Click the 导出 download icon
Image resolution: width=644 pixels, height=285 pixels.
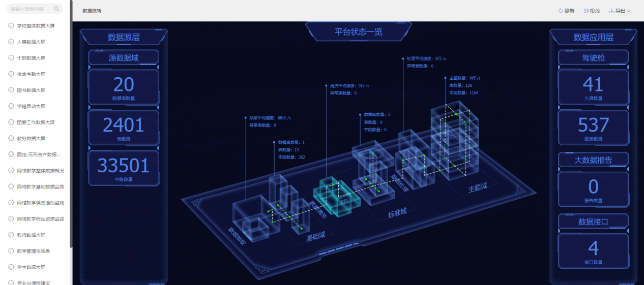611,11
